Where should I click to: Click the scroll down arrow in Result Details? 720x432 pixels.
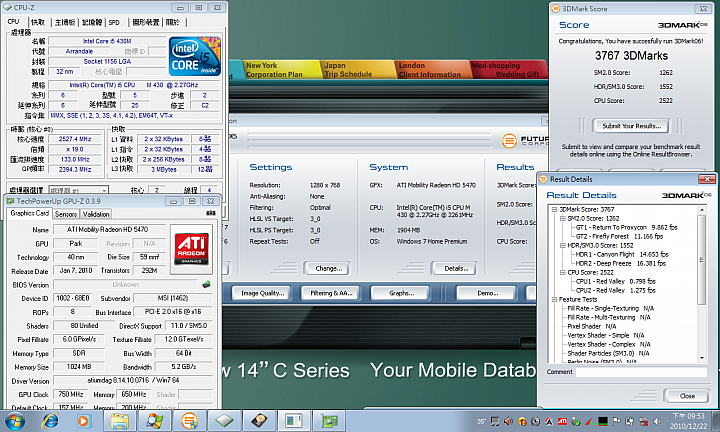[701, 358]
